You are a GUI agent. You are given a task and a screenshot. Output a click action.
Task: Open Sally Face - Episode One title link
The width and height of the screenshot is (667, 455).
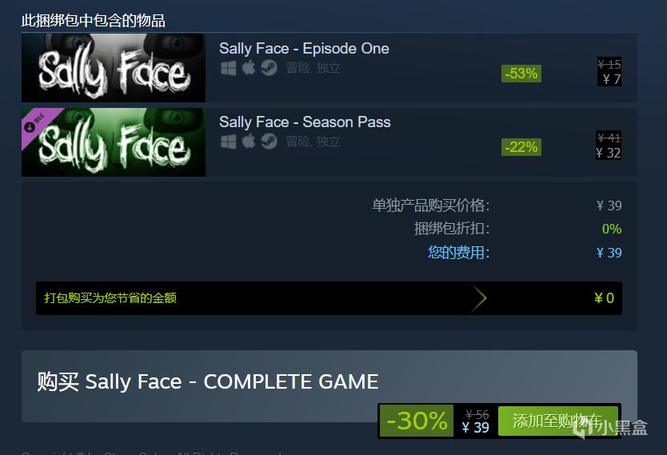[x=304, y=48]
